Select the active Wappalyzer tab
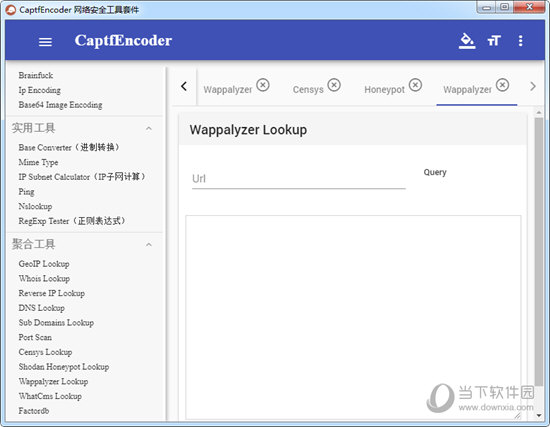The width and height of the screenshot is (550, 427). click(x=467, y=90)
